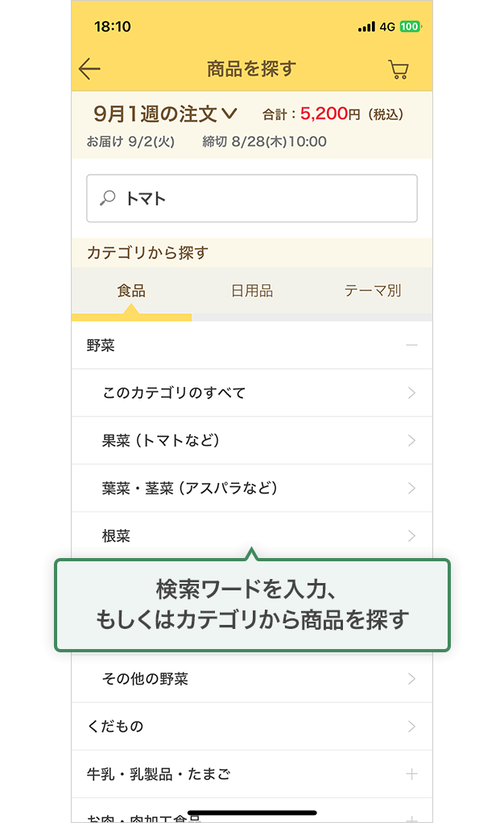This screenshot has height=823, width=504.
Task: Tap chevron arrow beside 根菜
Action: pyautogui.click(x=411, y=536)
